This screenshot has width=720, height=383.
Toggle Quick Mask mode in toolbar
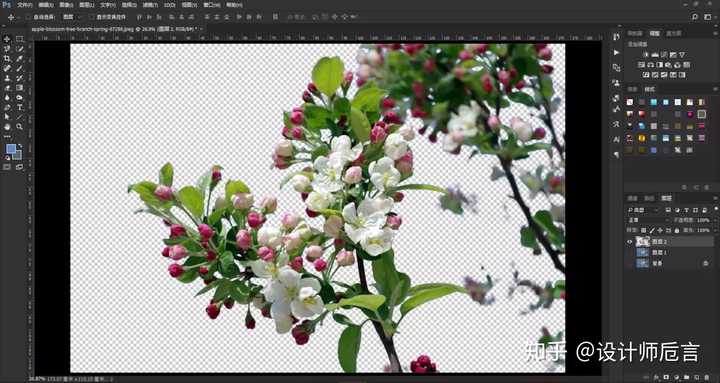coord(7,167)
